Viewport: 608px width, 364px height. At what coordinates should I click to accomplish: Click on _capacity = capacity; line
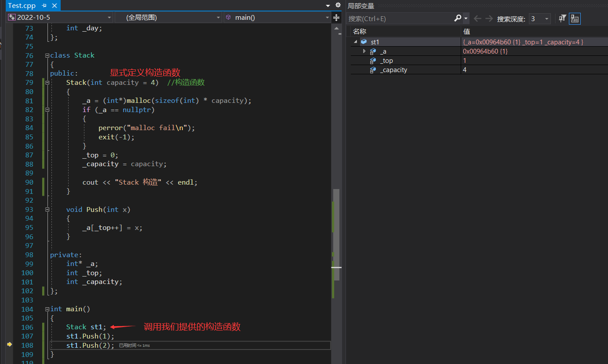tap(124, 164)
